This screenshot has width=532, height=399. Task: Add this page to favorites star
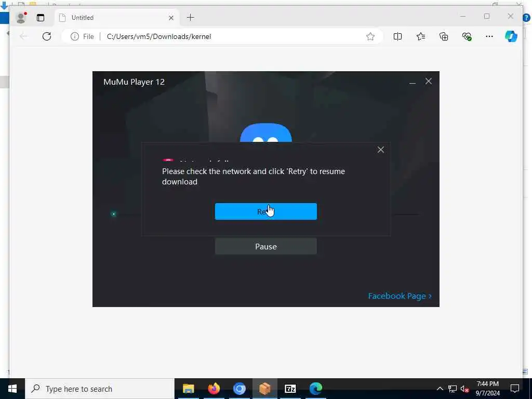pos(370,36)
